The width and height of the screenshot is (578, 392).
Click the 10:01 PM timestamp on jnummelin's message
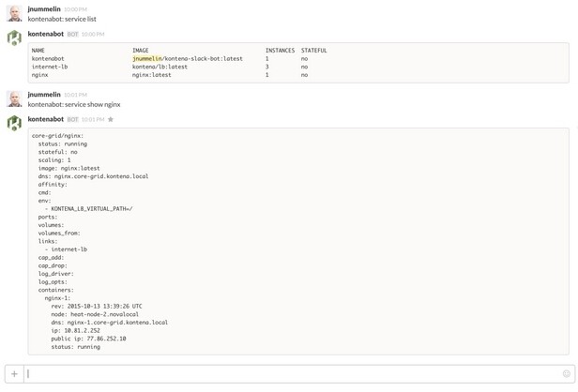pyautogui.click(x=75, y=95)
